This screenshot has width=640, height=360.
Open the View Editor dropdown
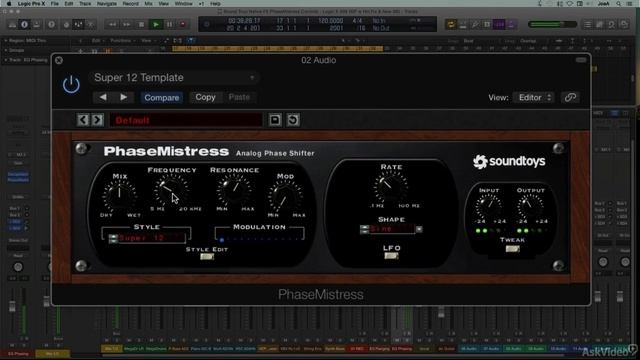pyautogui.click(x=534, y=98)
